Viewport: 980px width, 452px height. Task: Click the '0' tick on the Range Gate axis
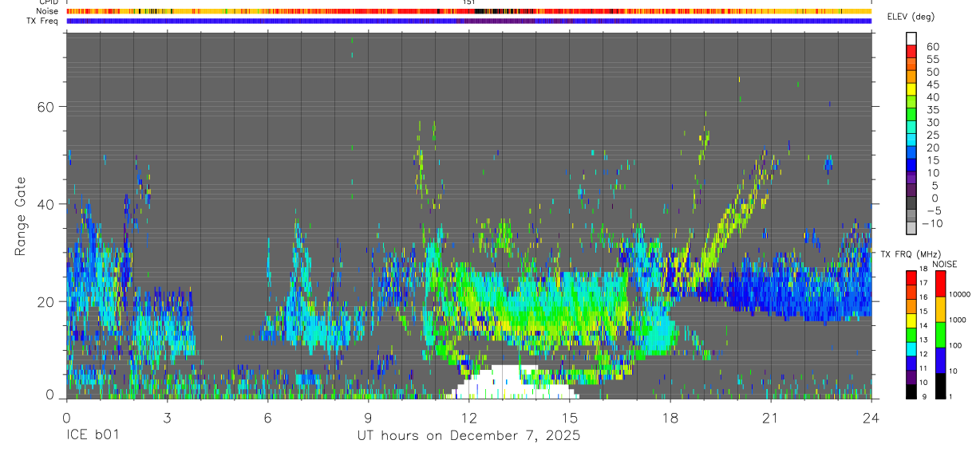tap(51, 395)
